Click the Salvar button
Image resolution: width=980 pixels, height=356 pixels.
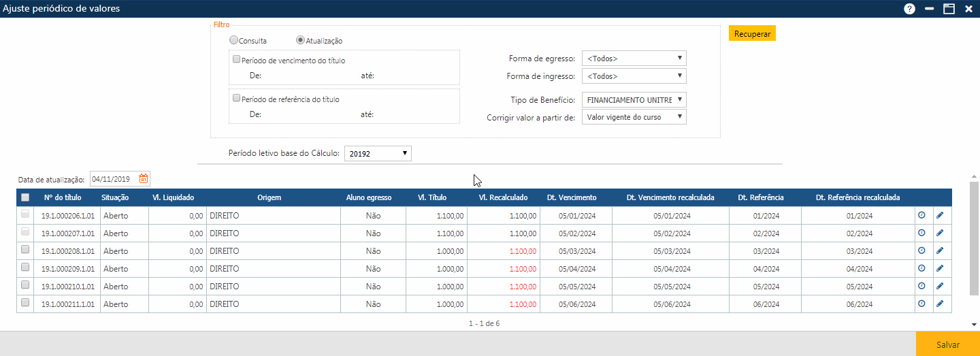947,344
